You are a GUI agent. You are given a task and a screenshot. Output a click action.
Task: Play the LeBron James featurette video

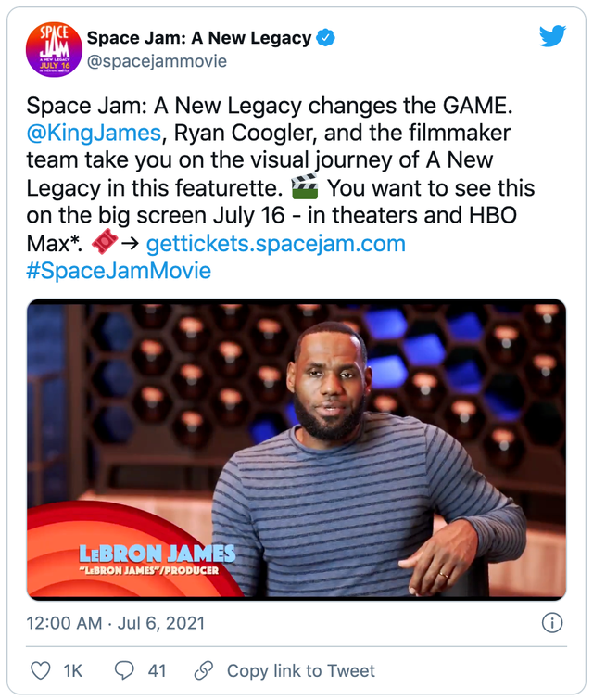pyautogui.click(x=296, y=449)
